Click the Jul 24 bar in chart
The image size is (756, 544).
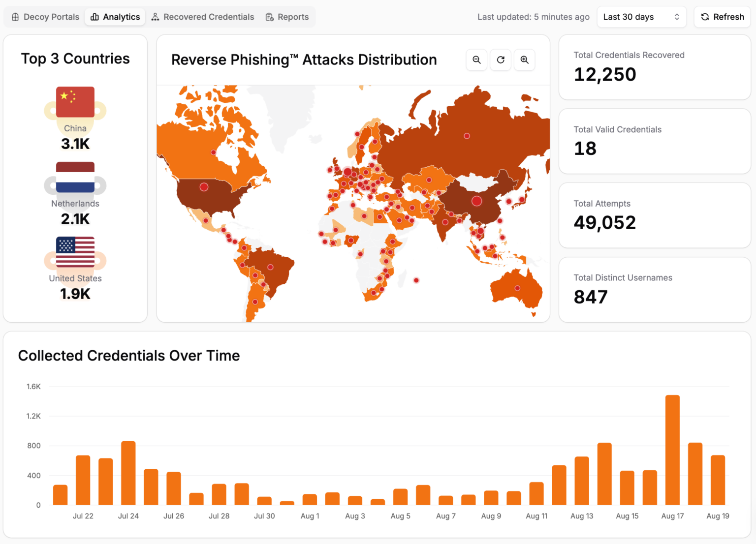click(x=128, y=473)
